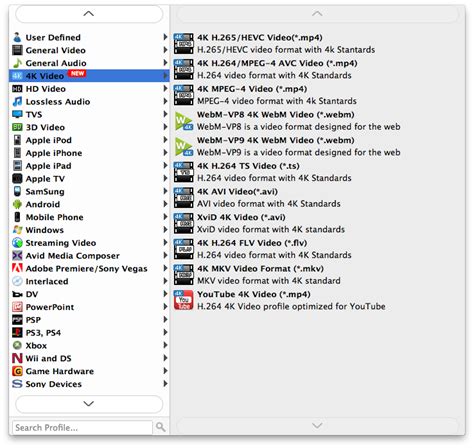The height and width of the screenshot is (448, 474).
Task: Click the Apple iPod device icon
Action: (x=17, y=140)
